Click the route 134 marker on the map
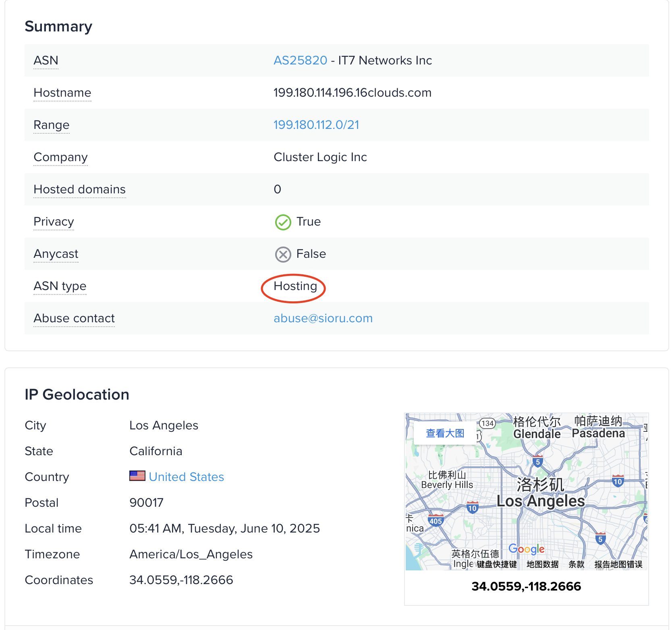Viewport: 672px width, 630px height. [487, 423]
